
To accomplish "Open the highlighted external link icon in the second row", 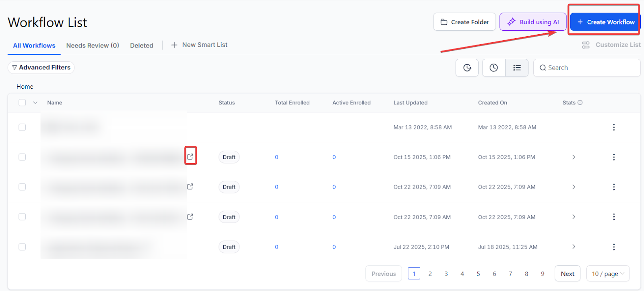I will [x=190, y=156].
